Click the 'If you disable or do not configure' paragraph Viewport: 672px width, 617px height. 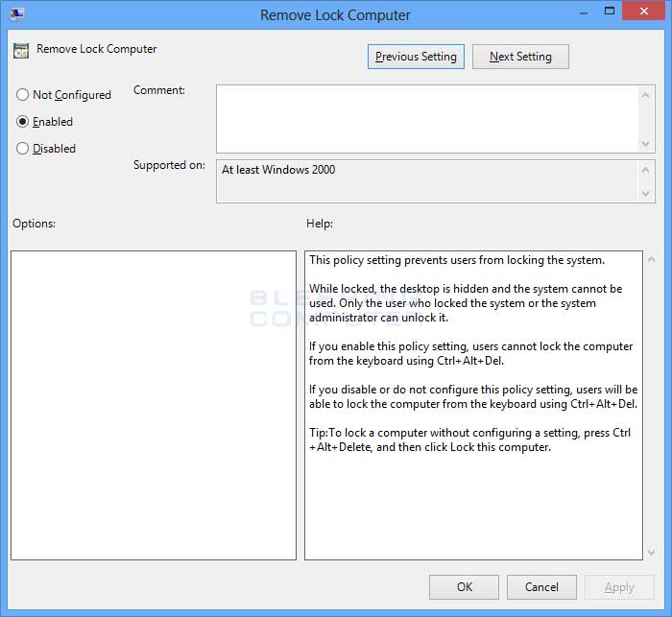[x=473, y=396]
